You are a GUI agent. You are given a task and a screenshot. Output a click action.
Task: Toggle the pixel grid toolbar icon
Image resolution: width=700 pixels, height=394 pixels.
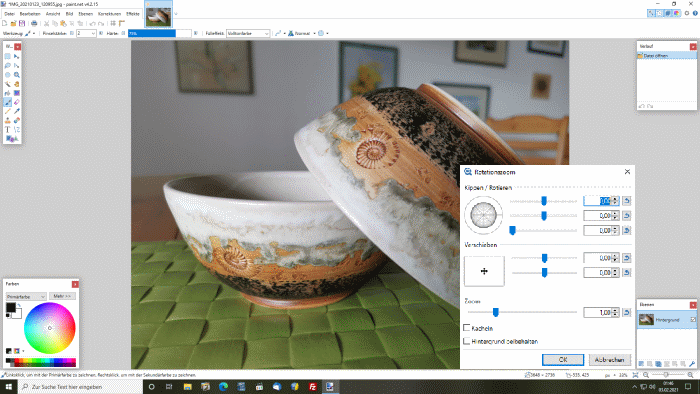[x=113, y=23]
